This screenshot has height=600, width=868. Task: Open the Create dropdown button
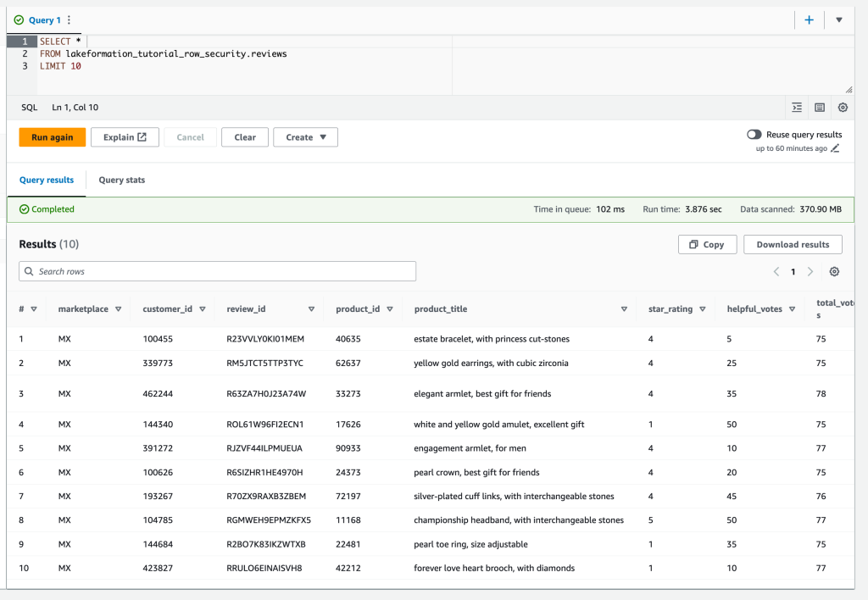[x=305, y=137]
